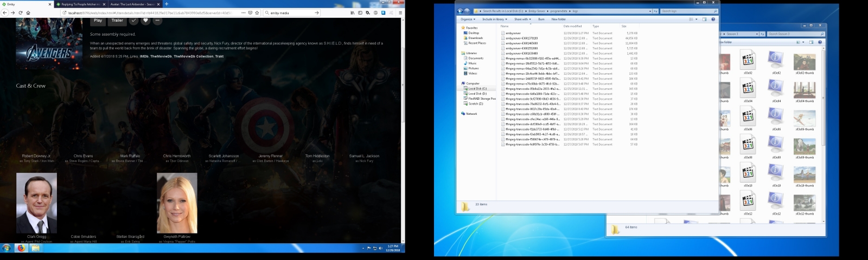
Task: Click the Search logs input field
Action: pyautogui.click(x=686, y=11)
